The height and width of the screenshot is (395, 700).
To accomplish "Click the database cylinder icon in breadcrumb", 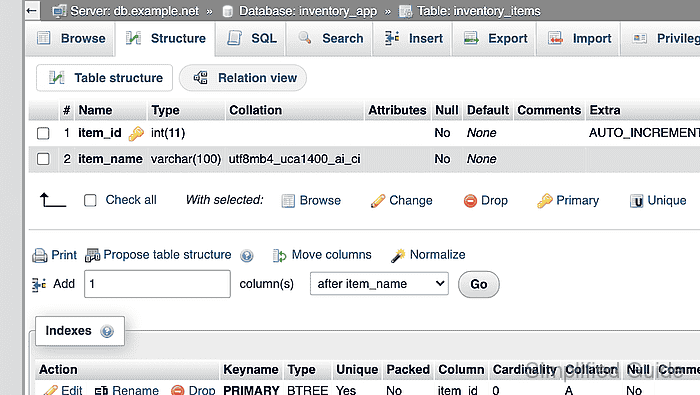I will pos(228,11).
